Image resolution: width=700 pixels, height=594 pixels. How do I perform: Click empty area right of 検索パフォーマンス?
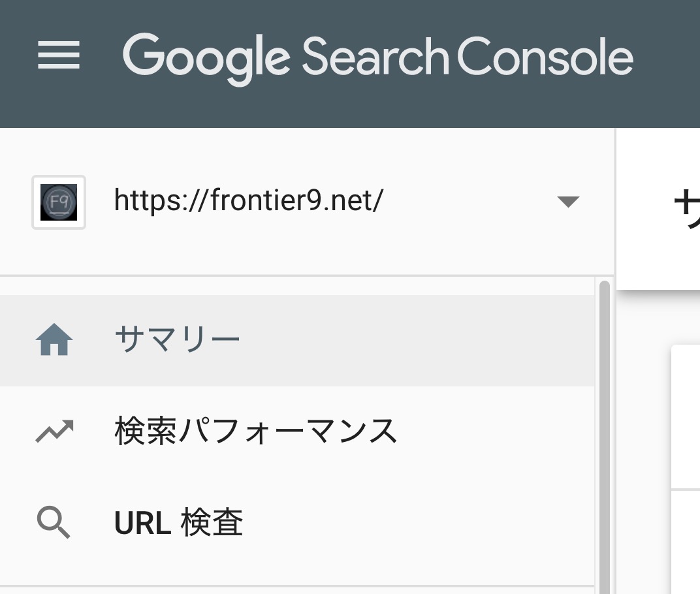pos(496,431)
